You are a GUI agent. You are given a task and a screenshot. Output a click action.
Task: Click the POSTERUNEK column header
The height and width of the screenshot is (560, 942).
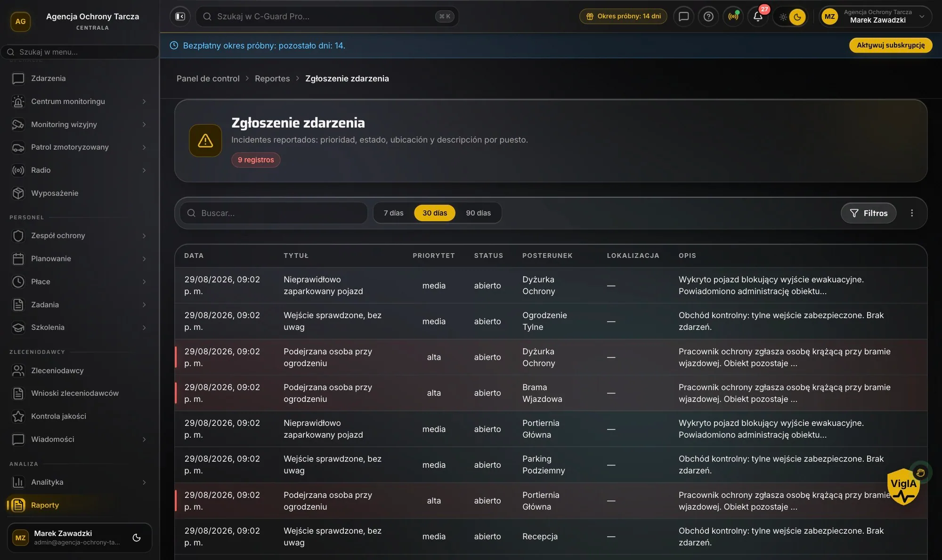tap(547, 256)
